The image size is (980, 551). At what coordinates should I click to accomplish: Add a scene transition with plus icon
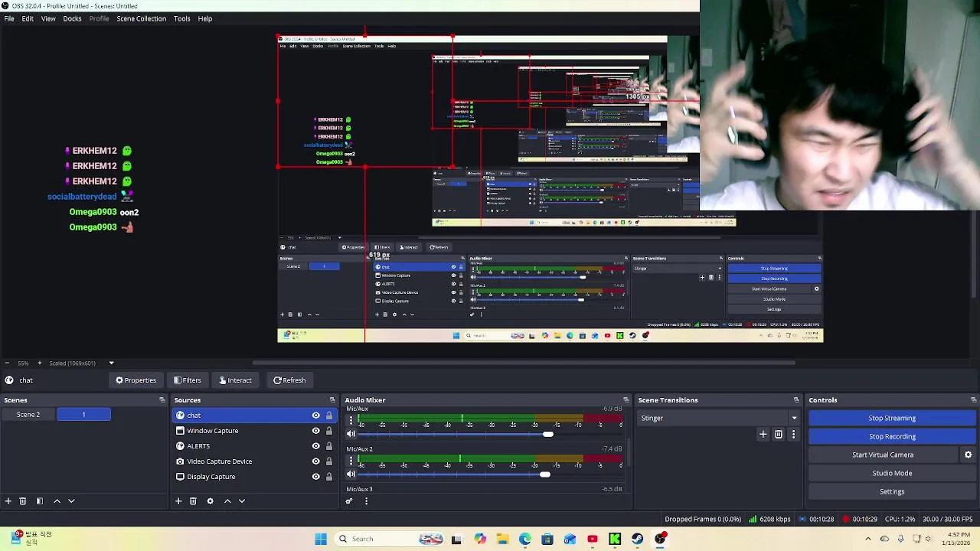point(763,435)
